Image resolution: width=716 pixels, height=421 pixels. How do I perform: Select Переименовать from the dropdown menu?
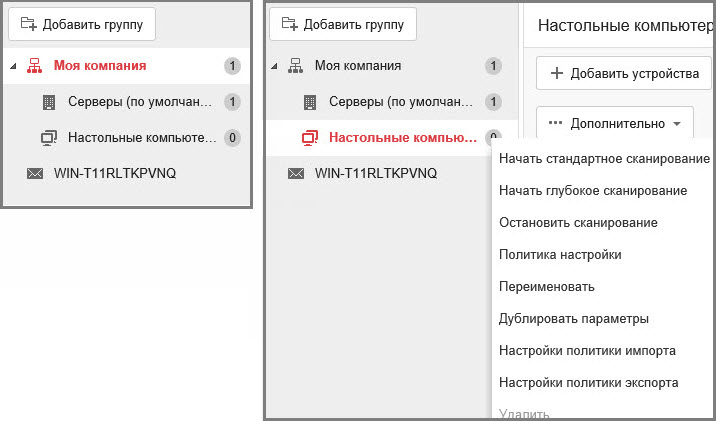(546, 286)
